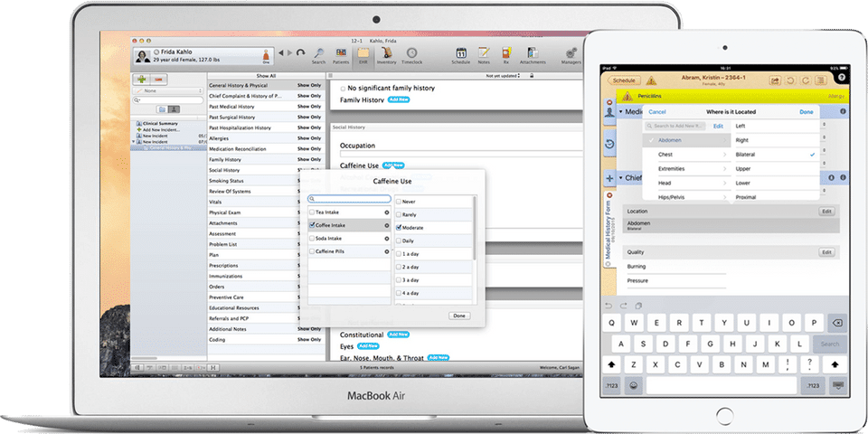Open the Attachments icon
Screen dimensions: 868x434
click(x=533, y=52)
